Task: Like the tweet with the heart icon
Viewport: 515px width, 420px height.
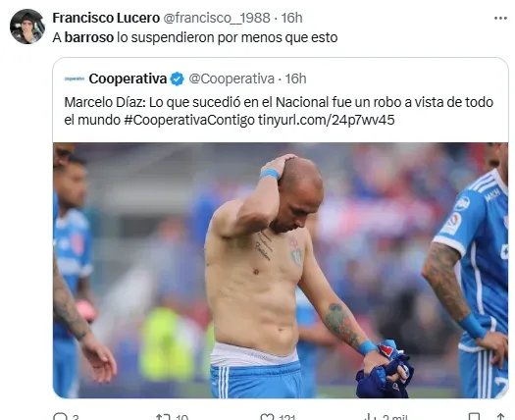Action: (267, 416)
